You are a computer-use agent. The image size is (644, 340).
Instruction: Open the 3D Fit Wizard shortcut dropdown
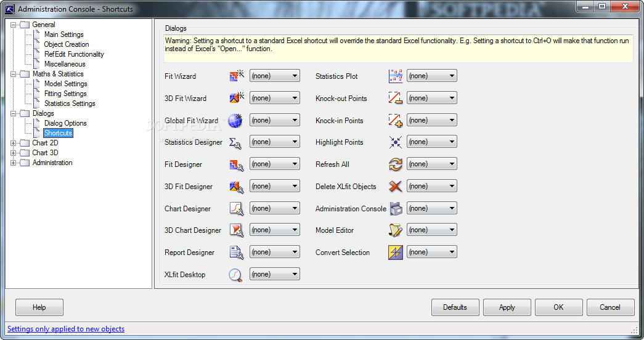275,98
